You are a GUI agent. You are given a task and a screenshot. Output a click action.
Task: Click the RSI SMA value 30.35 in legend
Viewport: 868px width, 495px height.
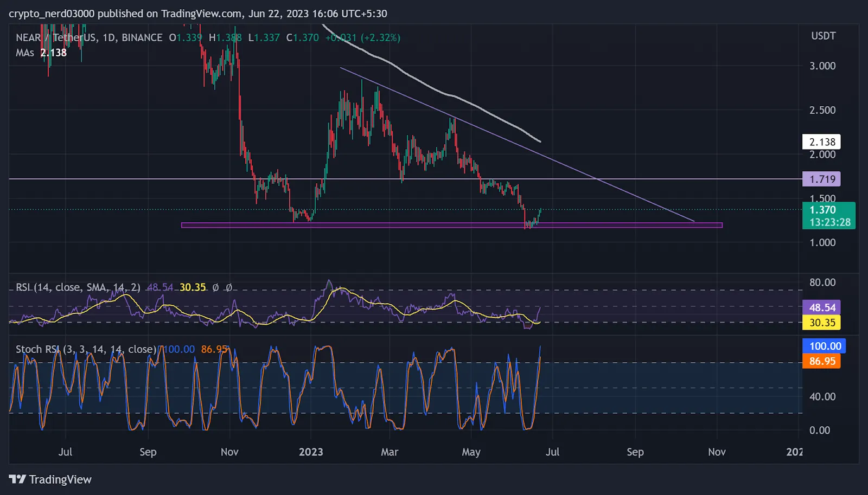coord(193,287)
